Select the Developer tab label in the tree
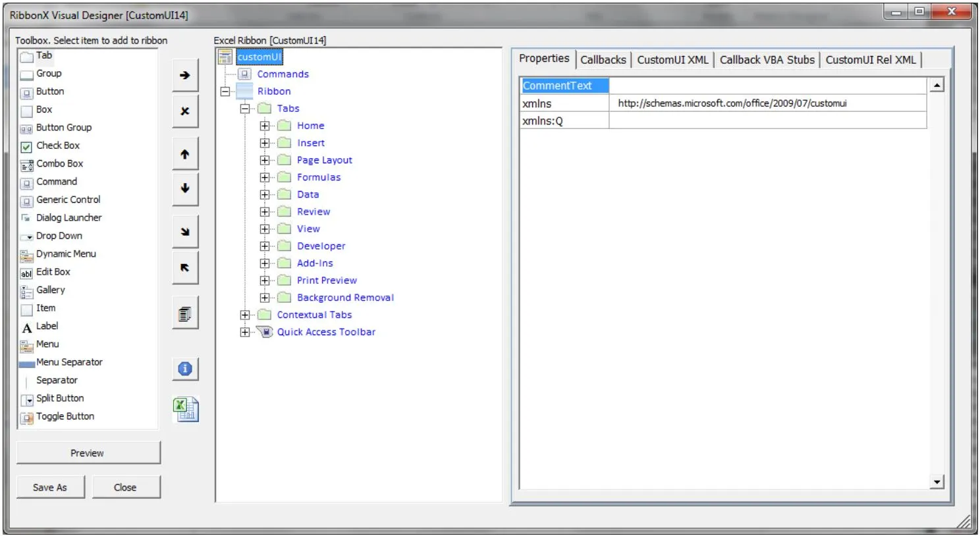 click(x=321, y=246)
